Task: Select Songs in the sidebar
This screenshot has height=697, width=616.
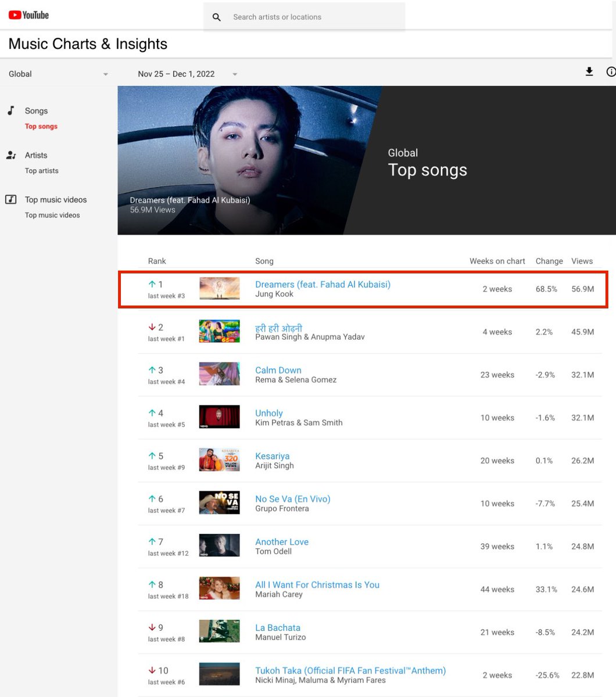Action: point(36,111)
